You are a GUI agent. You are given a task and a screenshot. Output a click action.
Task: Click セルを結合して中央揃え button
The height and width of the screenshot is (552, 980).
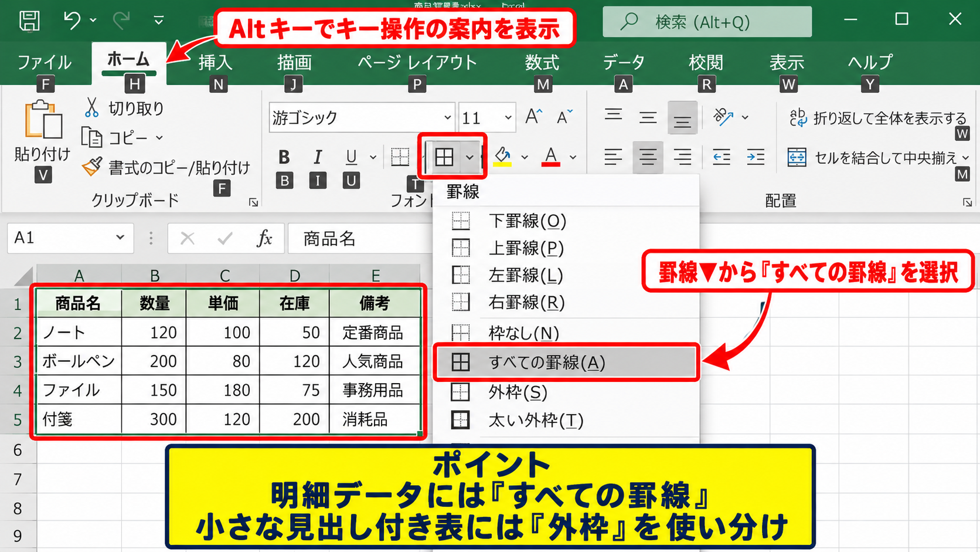tap(877, 157)
